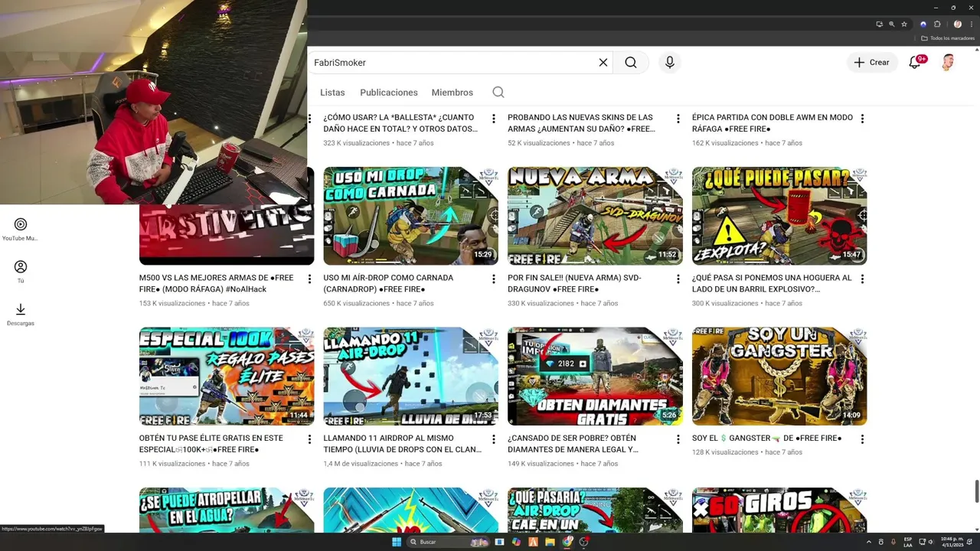Screen dimensions: 980x551
Task: Open the ÉPICA PARTIDA CON DOBLE AWM title
Action: click(x=773, y=123)
